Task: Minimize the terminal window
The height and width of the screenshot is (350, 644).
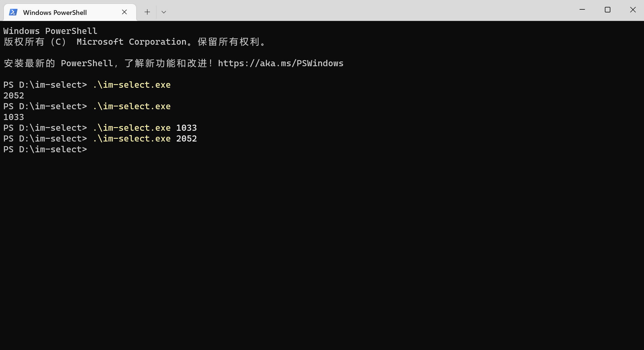Action: point(582,10)
